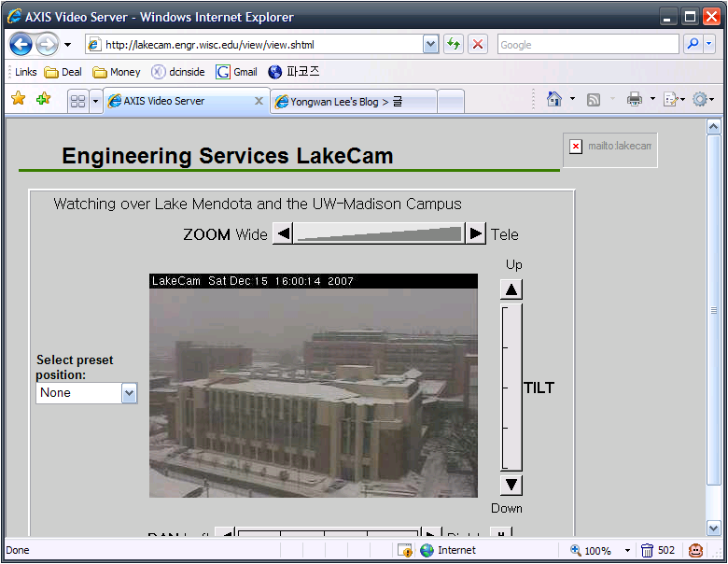Open the Tools gear menu
728x564 pixels.
pyautogui.click(x=703, y=99)
